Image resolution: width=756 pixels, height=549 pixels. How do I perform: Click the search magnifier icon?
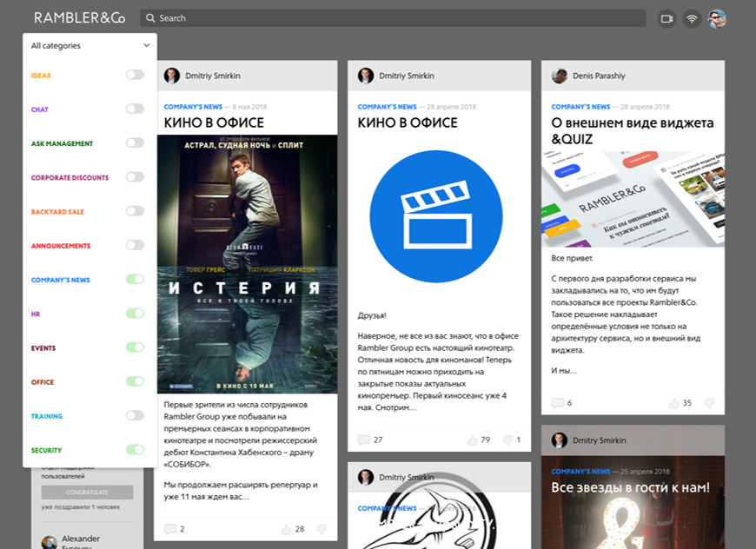point(150,18)
